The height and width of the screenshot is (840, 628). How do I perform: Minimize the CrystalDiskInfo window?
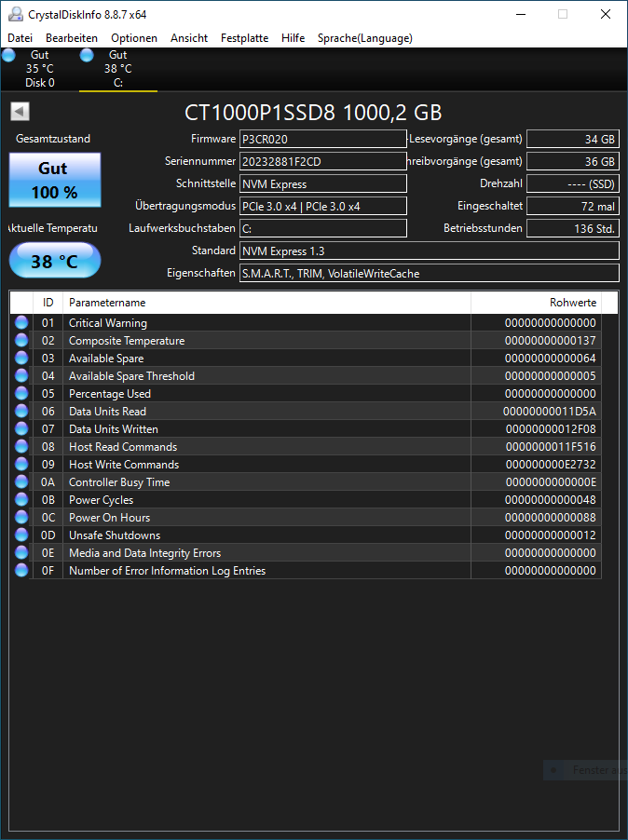(520, 15)
